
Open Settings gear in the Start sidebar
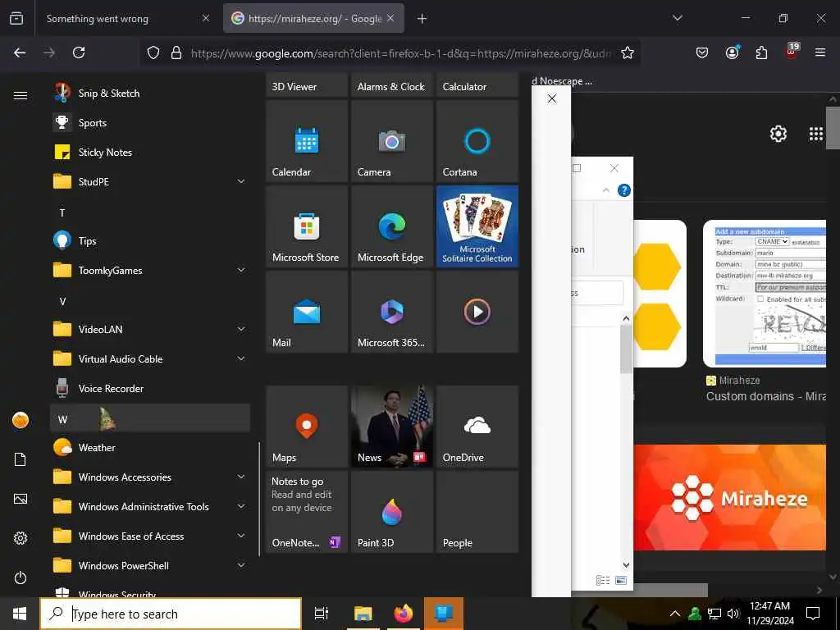(21, 538)
